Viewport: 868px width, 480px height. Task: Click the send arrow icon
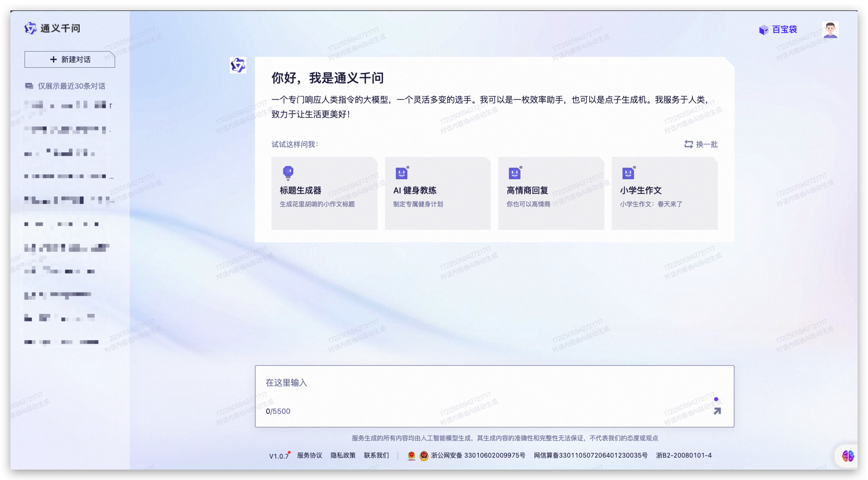click(x=717, y=411)
